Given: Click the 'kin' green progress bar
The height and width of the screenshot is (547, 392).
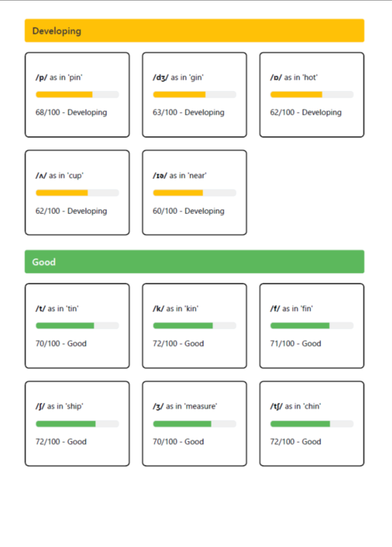Looking at the screenshot, I should point(194,326).
